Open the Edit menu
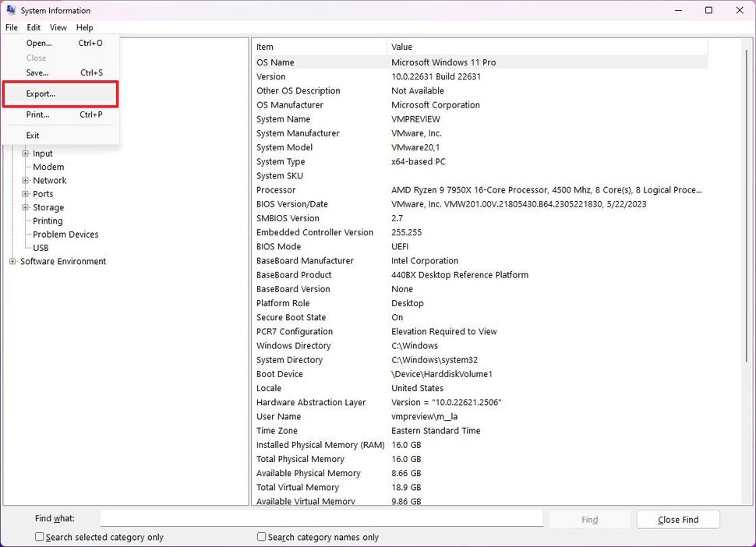This screenshot has height=547, width=756. (34, 27)
